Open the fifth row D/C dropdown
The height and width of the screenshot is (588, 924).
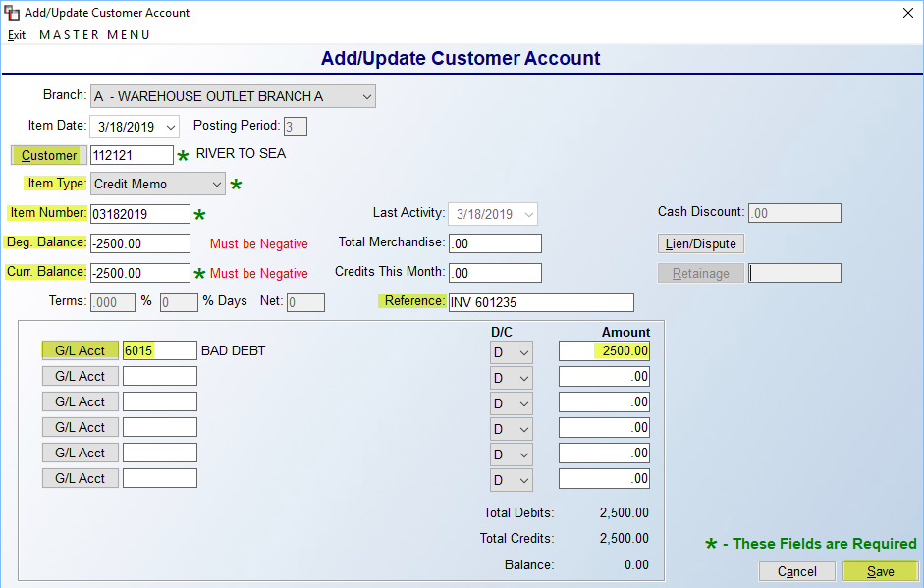point(511,454)
